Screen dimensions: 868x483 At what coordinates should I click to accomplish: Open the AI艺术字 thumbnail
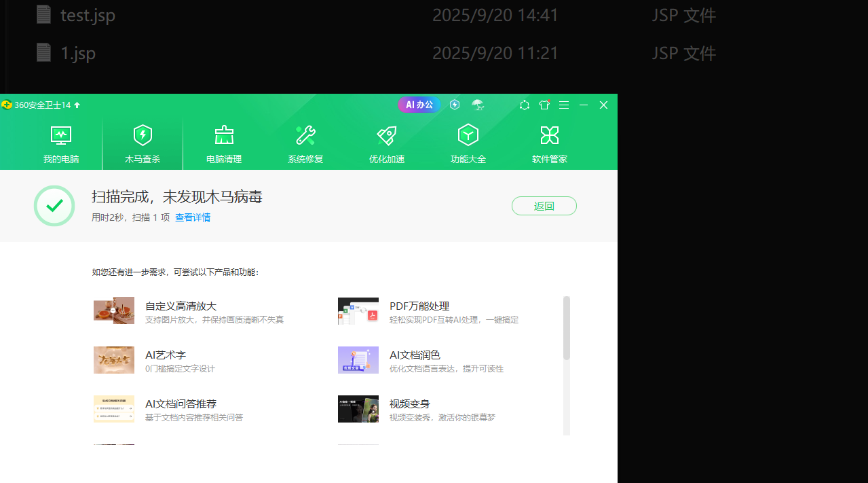coord(114,359)
